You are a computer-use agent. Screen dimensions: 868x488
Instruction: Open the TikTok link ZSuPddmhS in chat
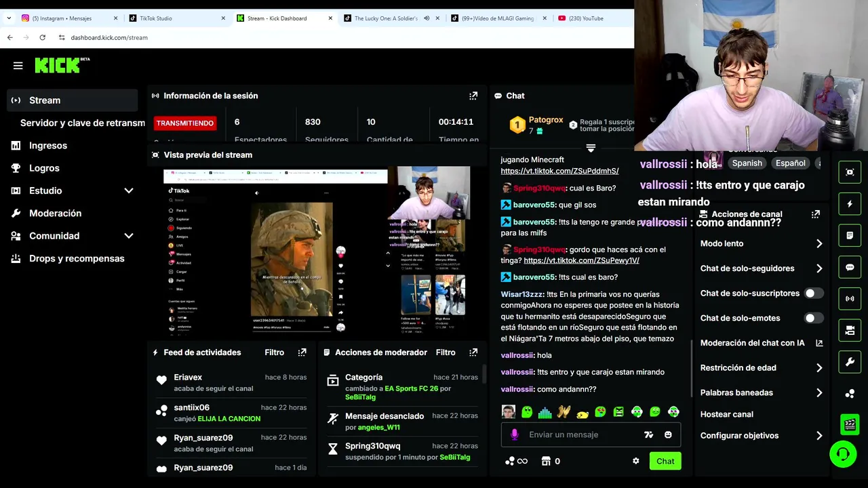[x=559, y=171]
